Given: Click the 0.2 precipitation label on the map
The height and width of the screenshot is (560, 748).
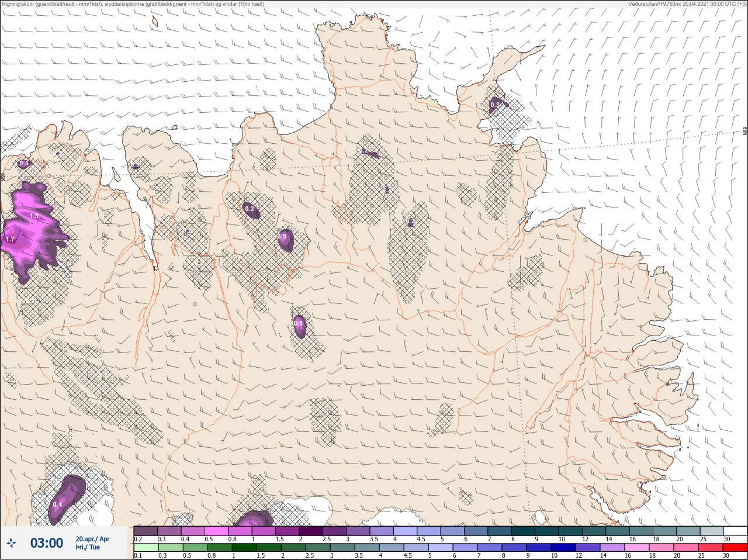Looking at the screenshot, I should click(x=250, y=209).
